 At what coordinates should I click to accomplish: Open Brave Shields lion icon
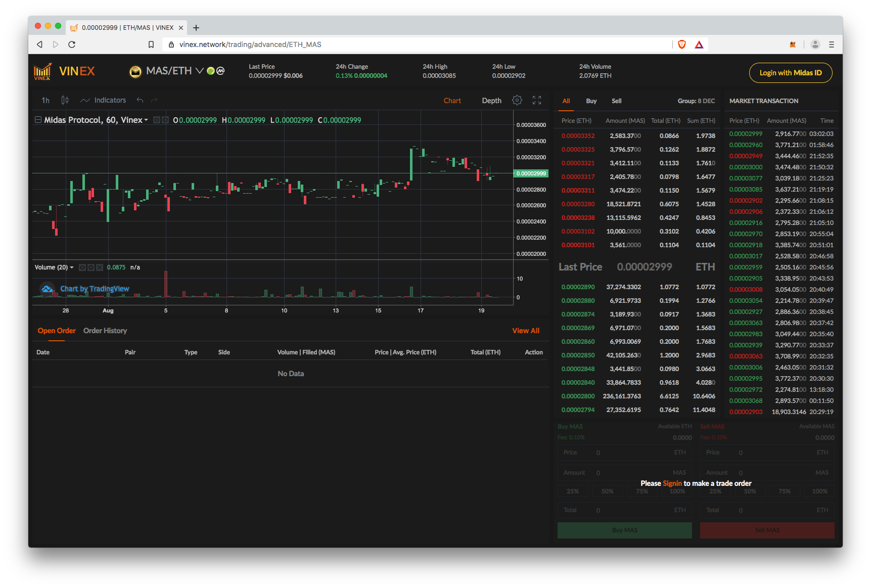pyautogui.click(x=681, y=44)
